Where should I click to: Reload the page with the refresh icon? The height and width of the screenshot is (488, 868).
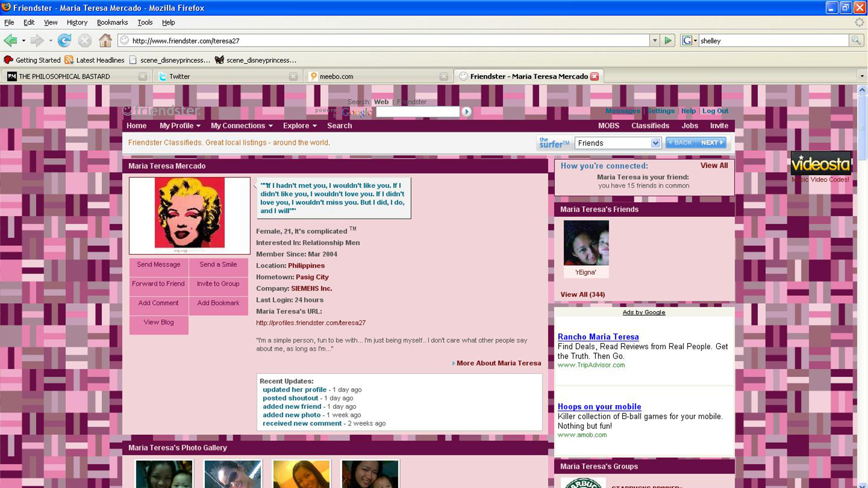[x=64, y=41]
